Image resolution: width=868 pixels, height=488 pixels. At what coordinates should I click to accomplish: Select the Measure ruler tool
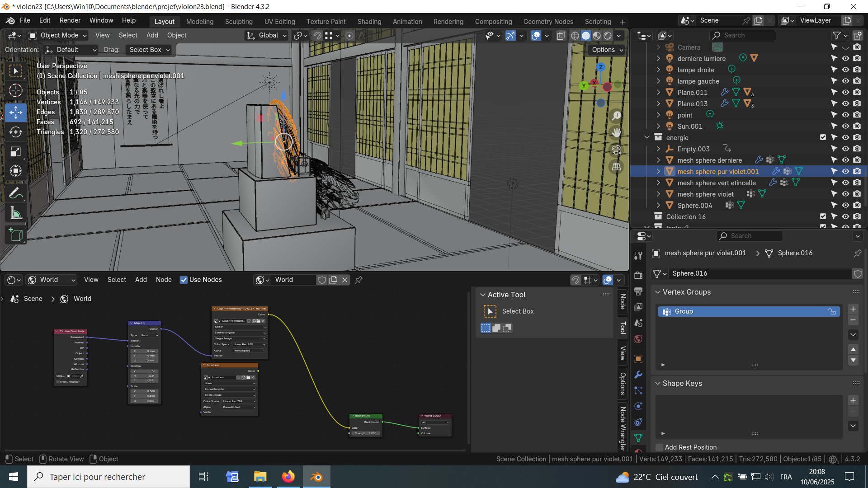pos(16,213)
